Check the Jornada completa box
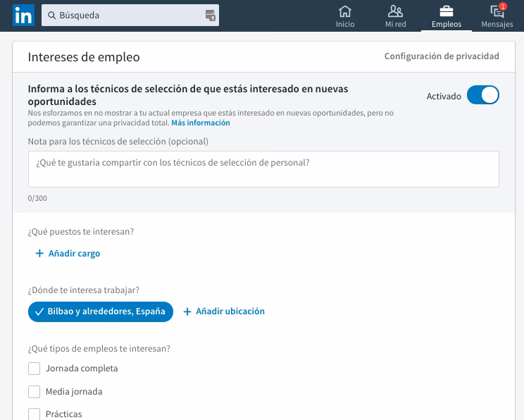 pos(34,369)
